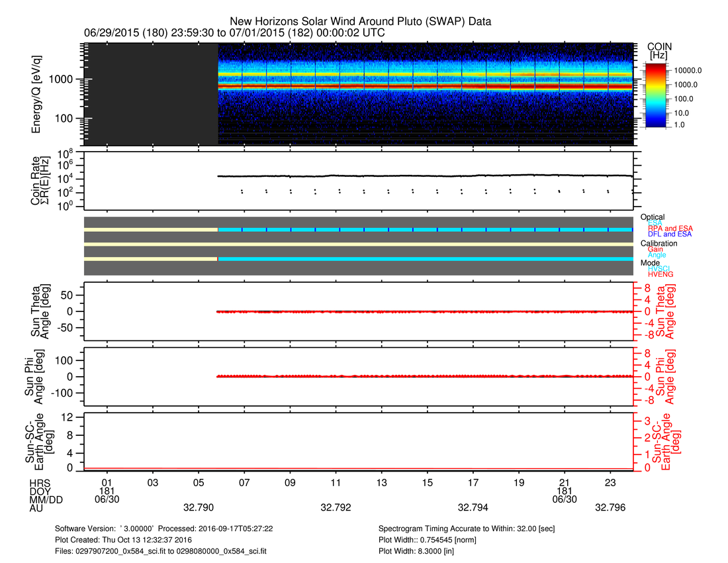Click the 'HVSCI' mode legend label
Screen dimensions: 728x563
coord(660,269)
